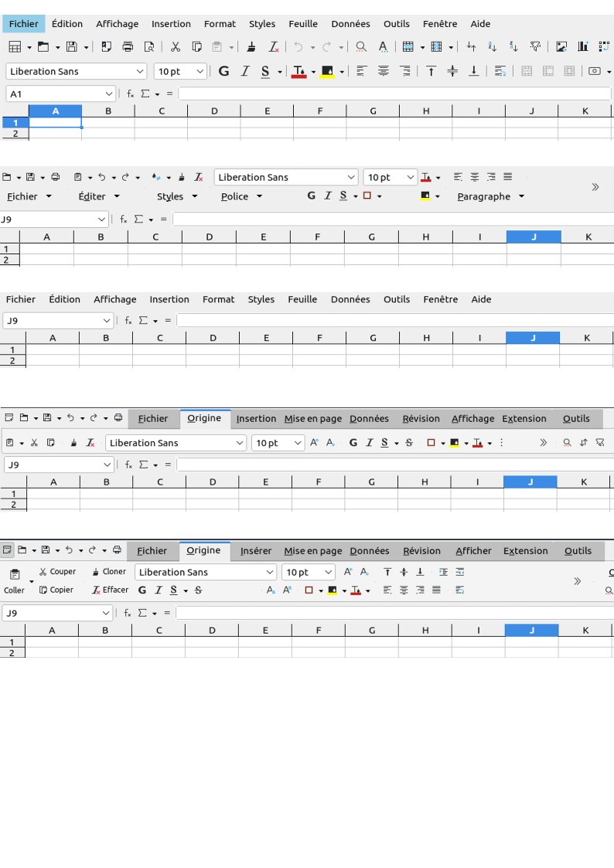Toggle large Bold G in topmost formatting bar

click(223, 71)
